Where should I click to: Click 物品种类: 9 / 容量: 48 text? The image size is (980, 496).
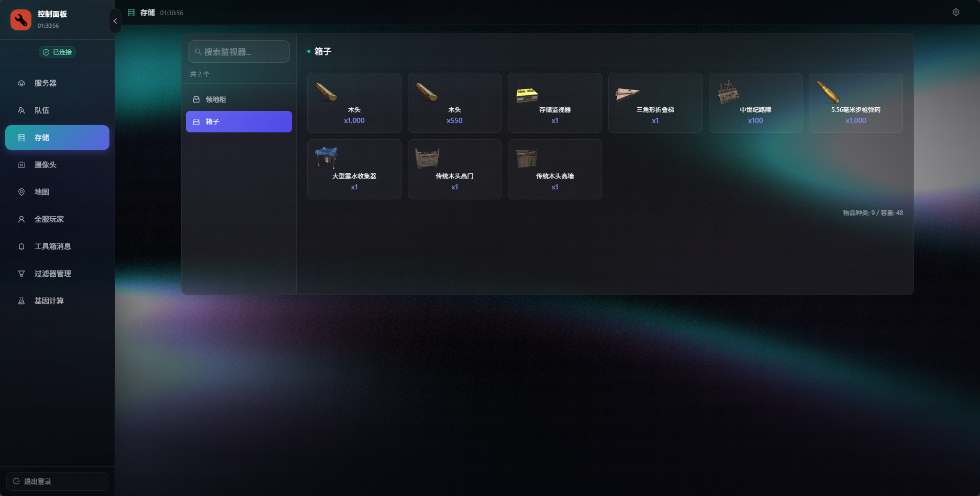pos(873,213)
